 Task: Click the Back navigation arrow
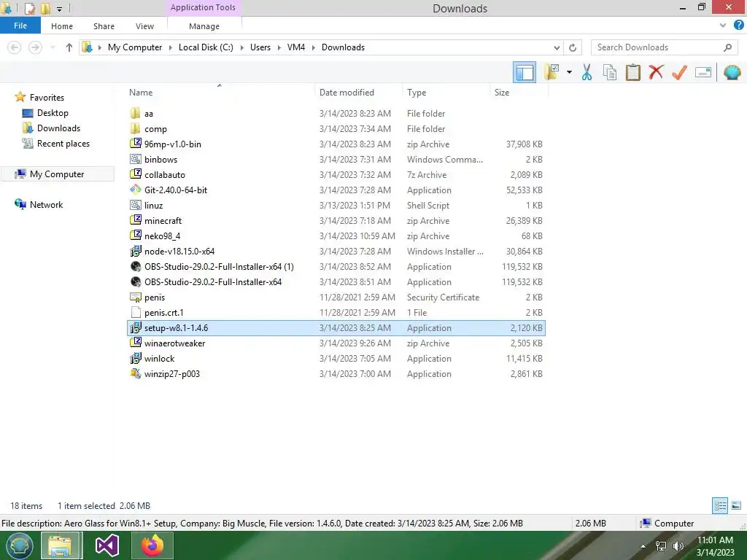click(15, 47)
